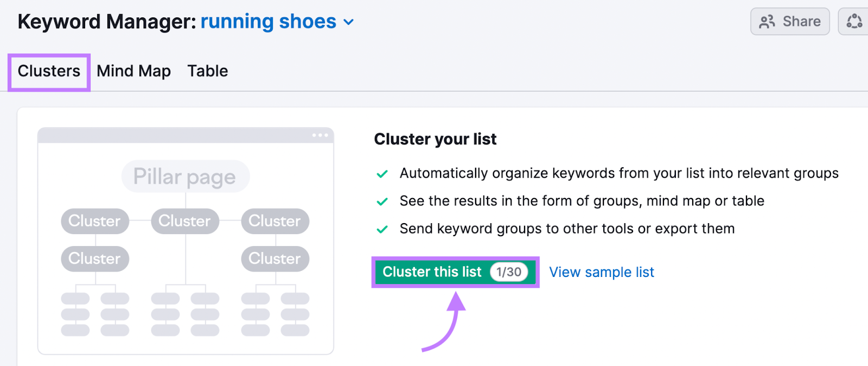Select the 'Pillar page' pill in diagram

[x=185, y=176]
